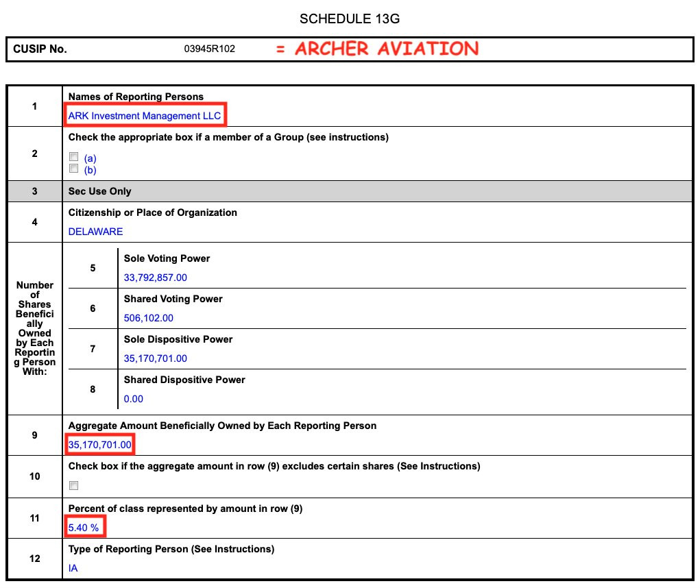
Task: Click the DELAWARE place of organization value
Action: [95, 232]
